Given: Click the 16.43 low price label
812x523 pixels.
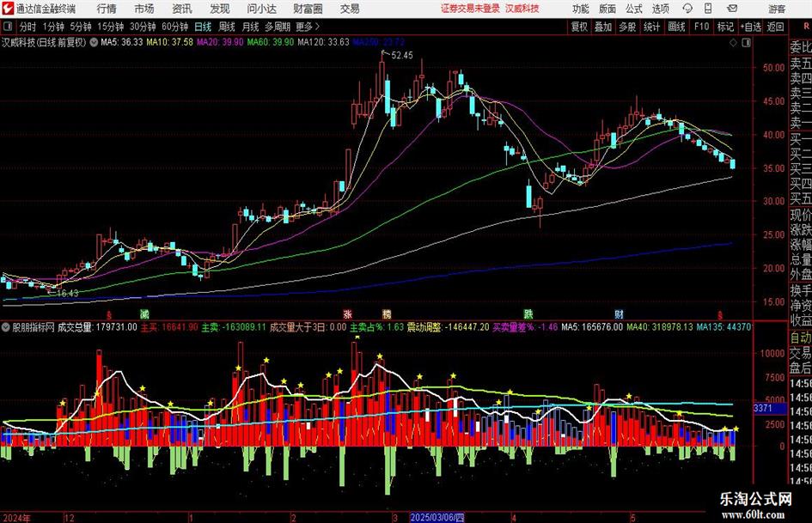Looking at the screenshot, I should click(x=67, y=293).
